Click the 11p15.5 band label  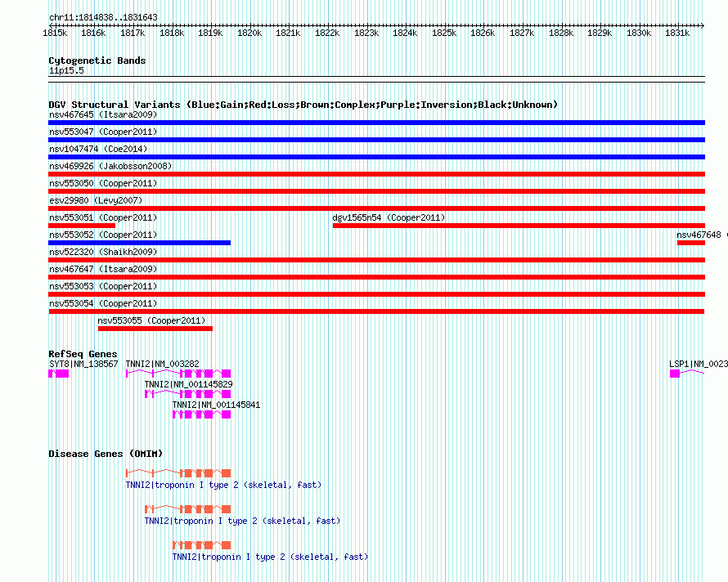point(66,70)
